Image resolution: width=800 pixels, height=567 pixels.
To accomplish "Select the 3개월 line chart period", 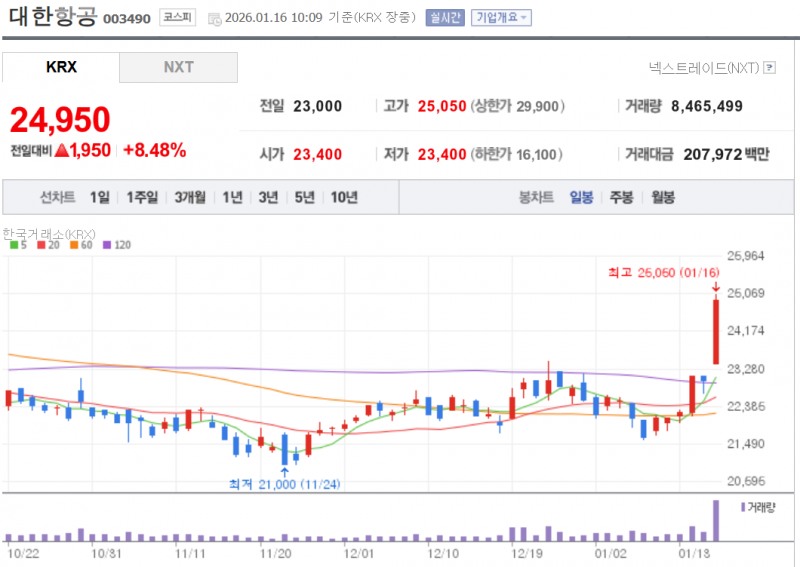I will (x=190, y=197).
